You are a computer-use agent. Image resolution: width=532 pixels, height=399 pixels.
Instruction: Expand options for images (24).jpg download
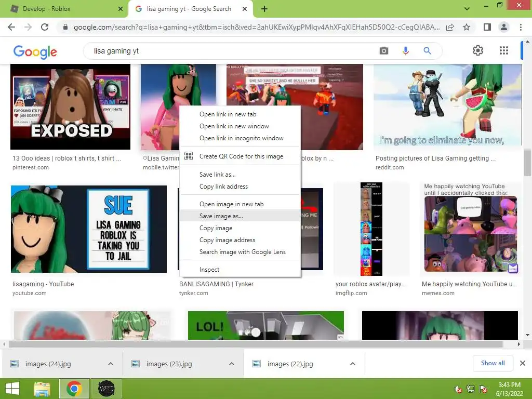coord(111,364)
